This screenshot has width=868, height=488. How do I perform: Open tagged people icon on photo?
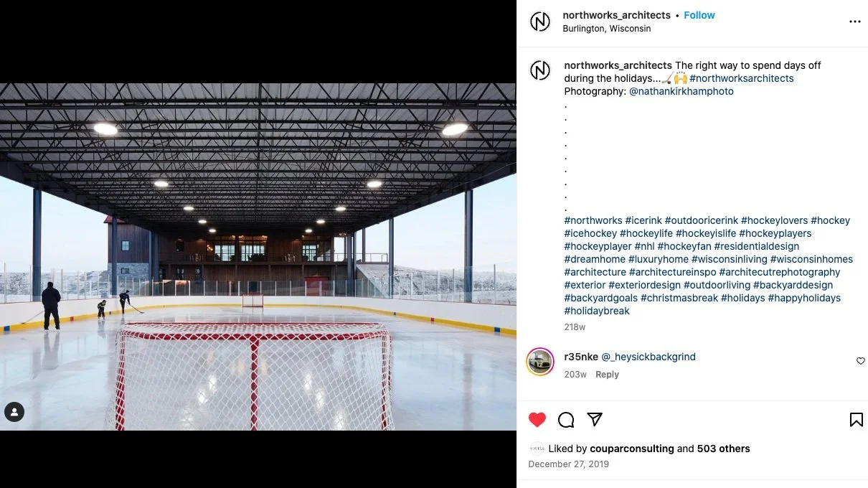14,412
